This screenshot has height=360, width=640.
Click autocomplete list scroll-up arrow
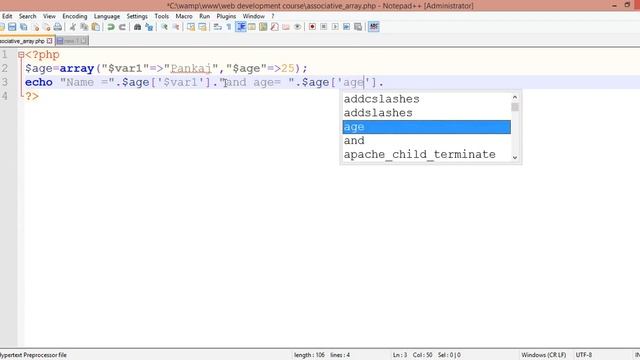(x=515, y=97)
